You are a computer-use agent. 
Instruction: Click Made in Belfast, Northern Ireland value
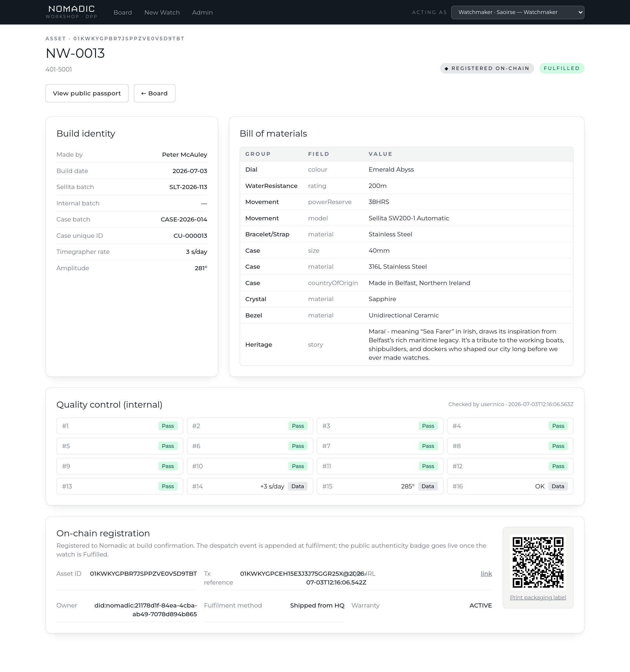coord(419,283)
